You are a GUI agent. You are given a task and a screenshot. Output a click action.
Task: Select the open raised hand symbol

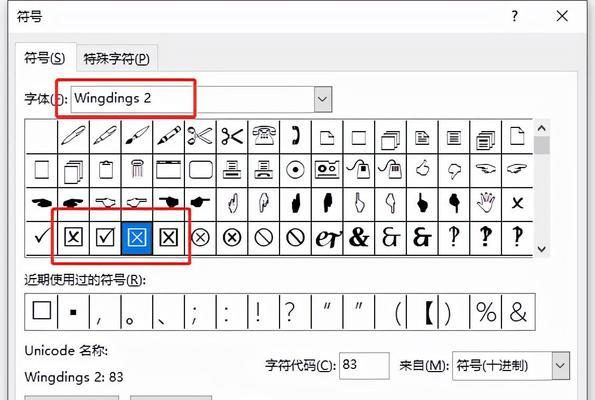(485, 203)
